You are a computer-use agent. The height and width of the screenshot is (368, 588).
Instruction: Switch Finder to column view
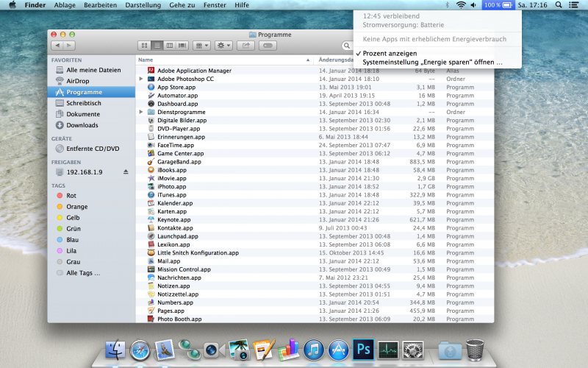[170, 46]
